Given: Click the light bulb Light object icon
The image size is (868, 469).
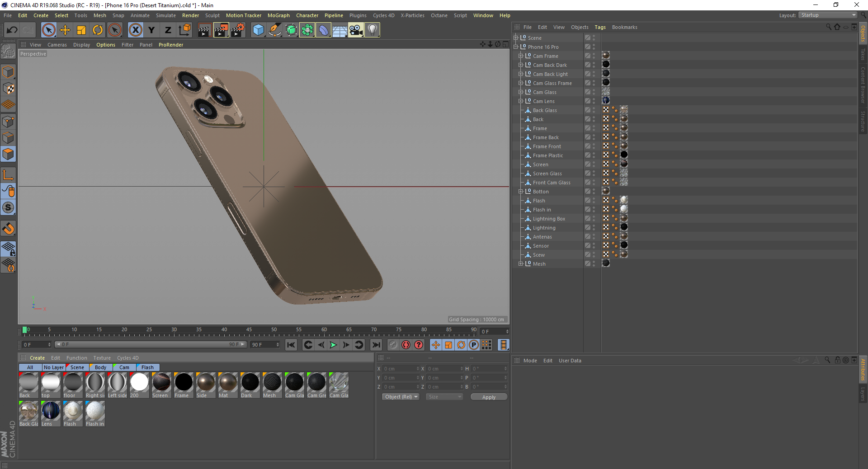Looking at the screenshot, I should click(372, 30).
